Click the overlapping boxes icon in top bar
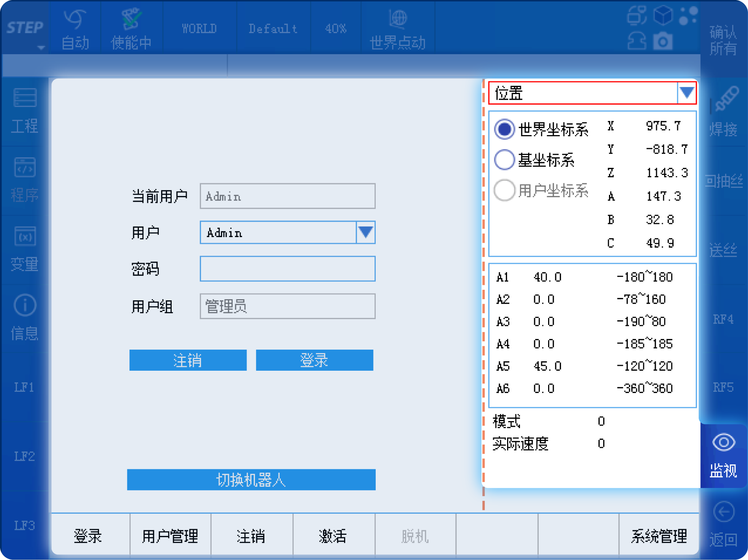 tap(637, 16)
